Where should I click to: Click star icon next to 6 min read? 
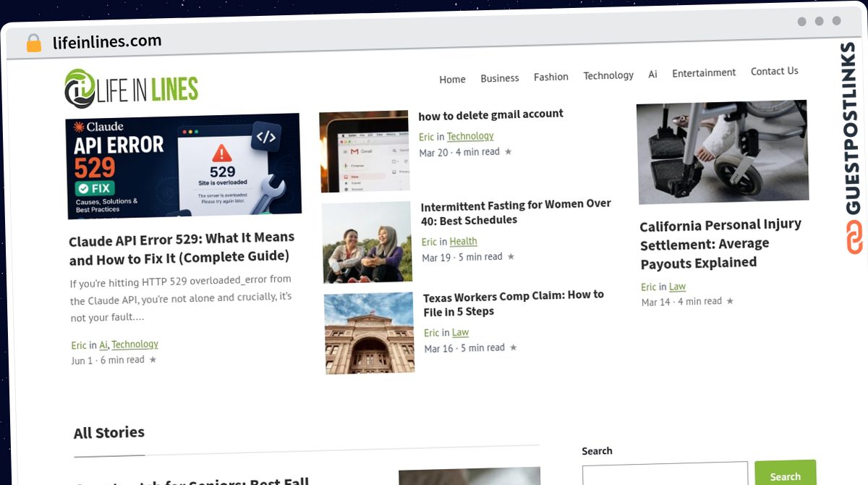coord(153,359)
